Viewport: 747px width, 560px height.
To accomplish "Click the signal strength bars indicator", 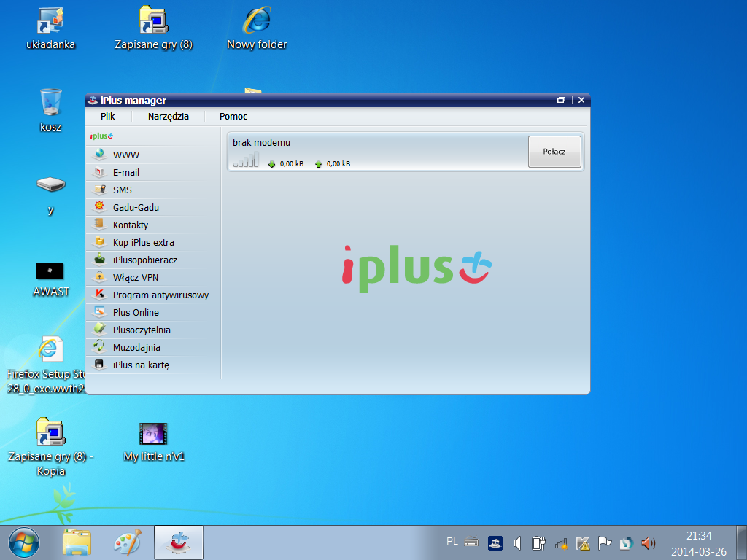I will coord(246,160).
